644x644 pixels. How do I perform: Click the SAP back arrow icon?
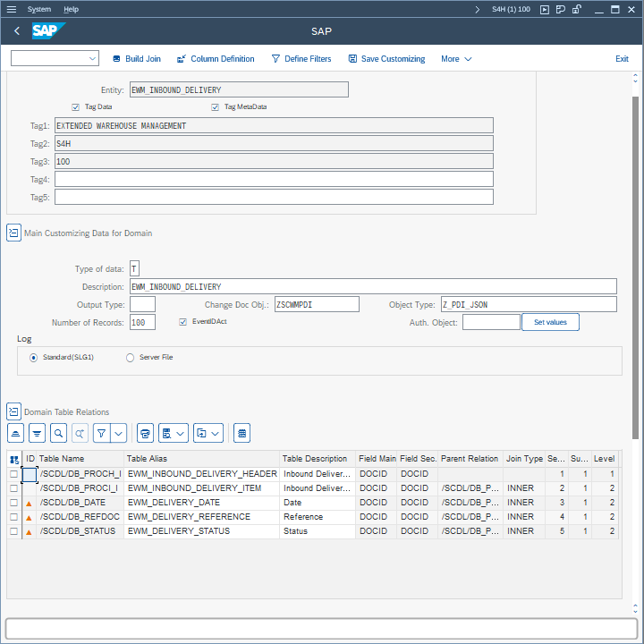[17, 31]
